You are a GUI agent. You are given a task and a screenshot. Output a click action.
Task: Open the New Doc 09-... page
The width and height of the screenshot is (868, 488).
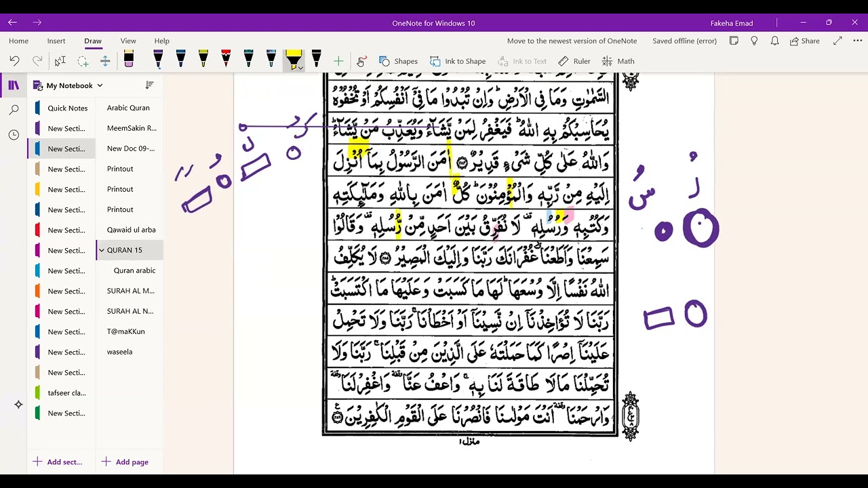click(130, 148)
